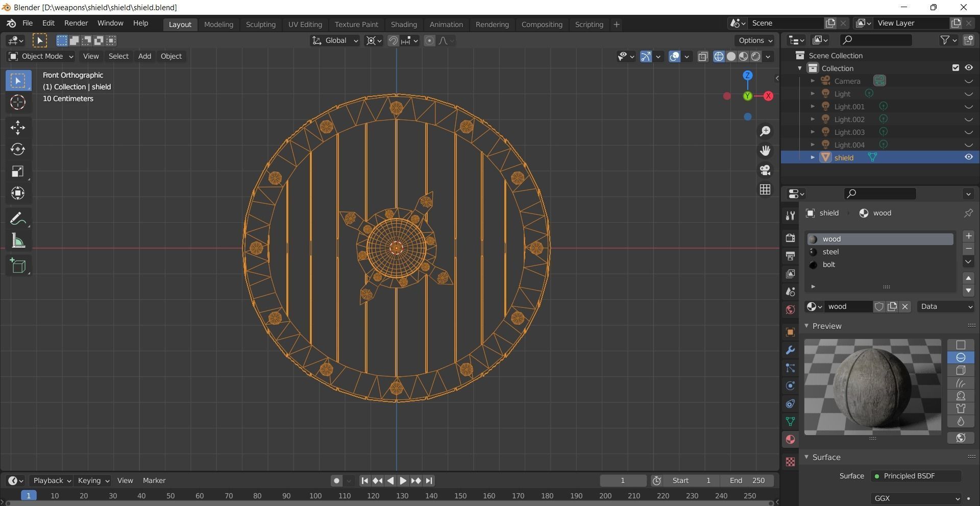This screenshot has width=980, height=506.
Task: Remove the selected material slot
Action: (968, 249)
